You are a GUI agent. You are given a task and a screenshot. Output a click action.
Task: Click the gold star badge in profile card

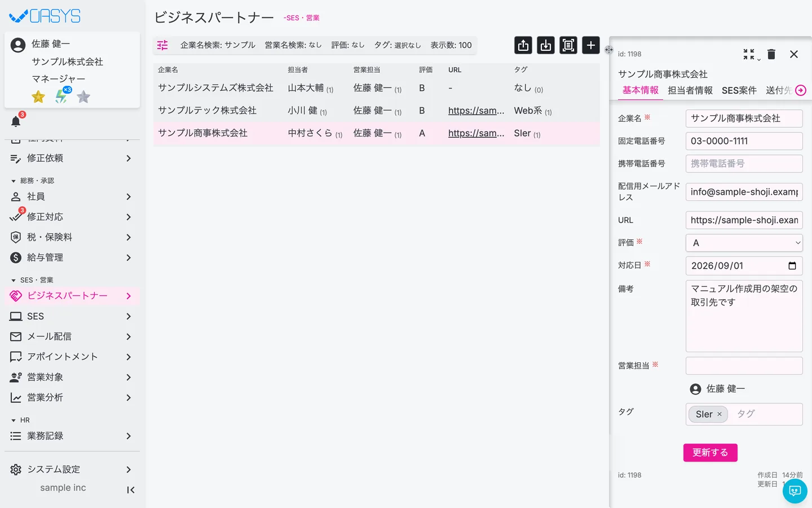pyautogui.click(x=38, y=97)
